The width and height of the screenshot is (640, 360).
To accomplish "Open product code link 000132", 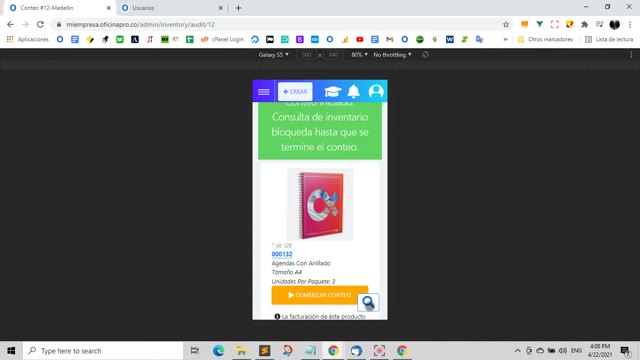I will click(282, 254).
